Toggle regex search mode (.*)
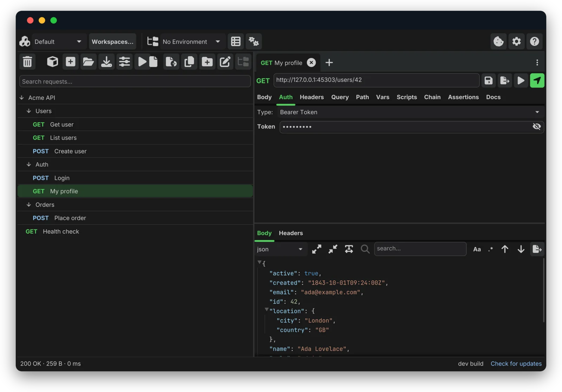The height and width of the screenshot is (392, 562). 491,249
